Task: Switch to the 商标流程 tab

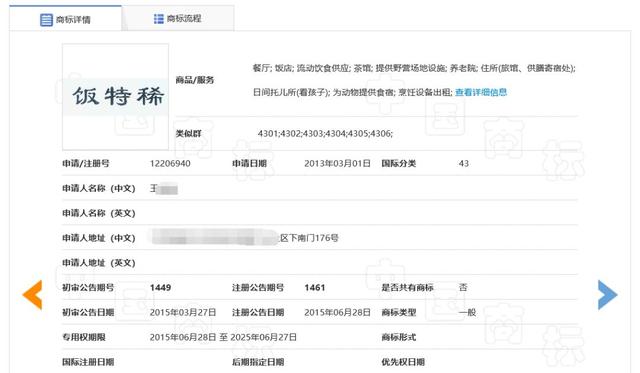Action: [x=178, y=18]
